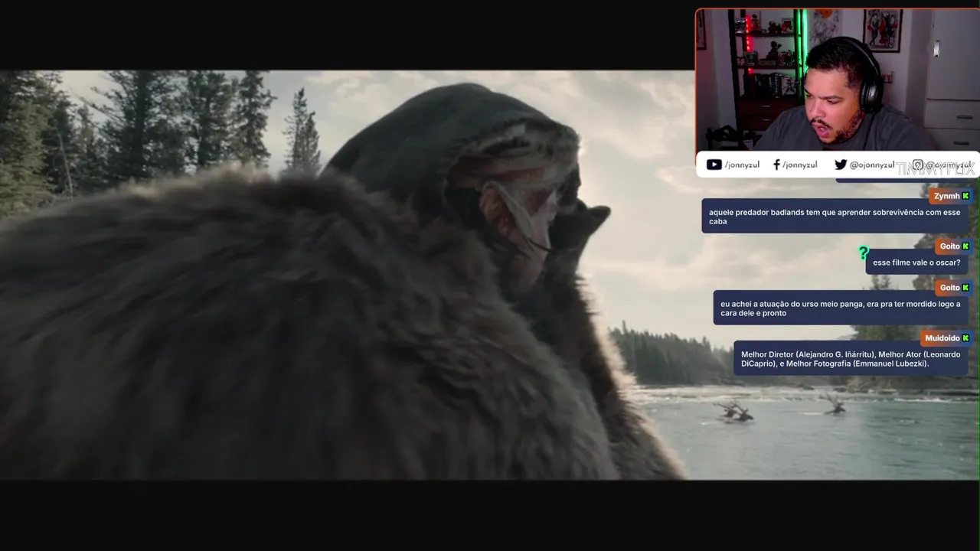Viewport: 980px width, 551px height.
Task: Click the streamer webcam overlay
Action: coord(837,80)
